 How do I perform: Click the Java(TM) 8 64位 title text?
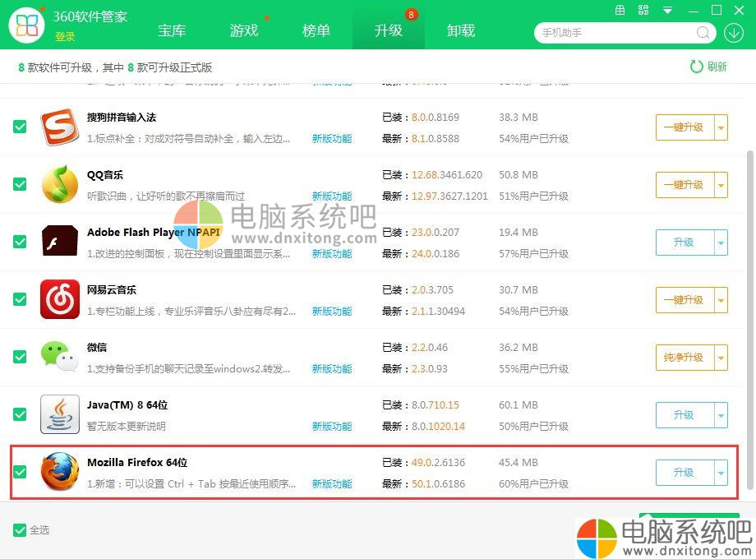click(127, 405)
